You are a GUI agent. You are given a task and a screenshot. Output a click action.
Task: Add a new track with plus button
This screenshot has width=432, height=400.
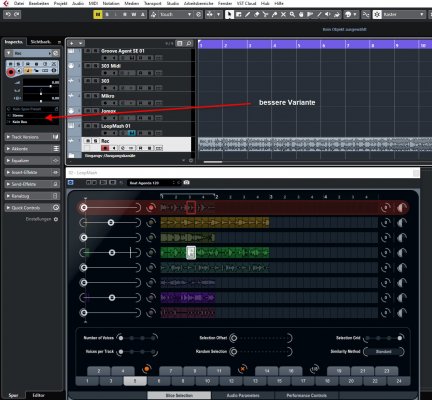(72, 43)
